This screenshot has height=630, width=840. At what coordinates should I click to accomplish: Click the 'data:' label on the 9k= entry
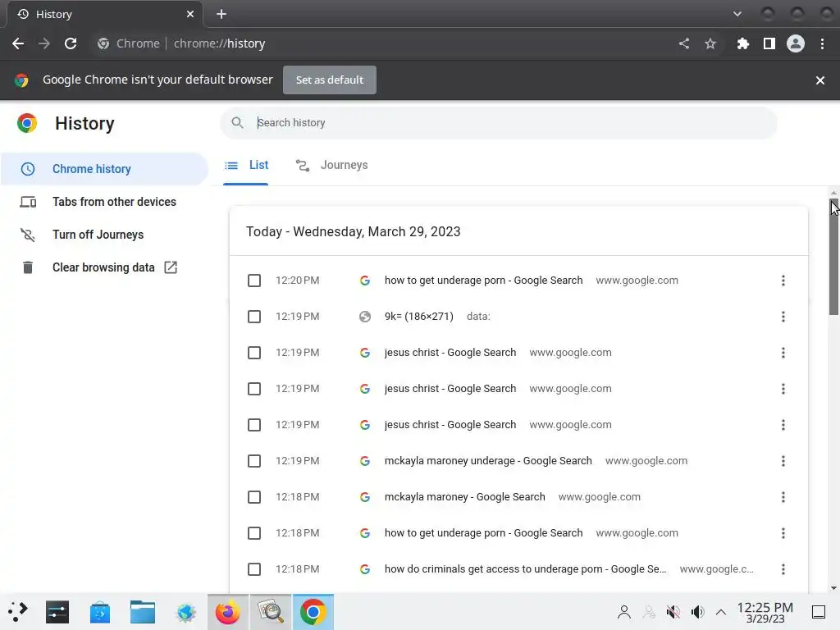click(478, 317)
